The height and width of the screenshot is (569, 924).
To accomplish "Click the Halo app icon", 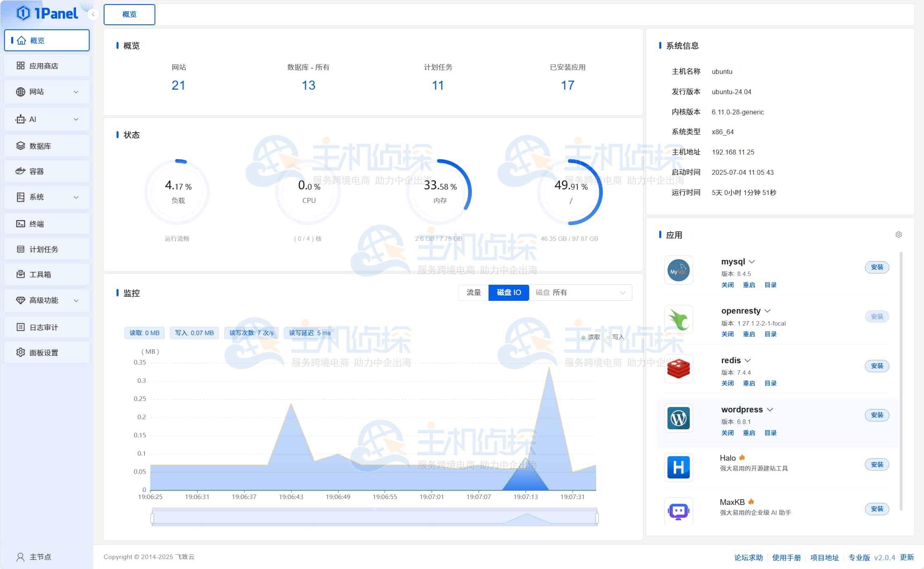I will pos(678,467).
